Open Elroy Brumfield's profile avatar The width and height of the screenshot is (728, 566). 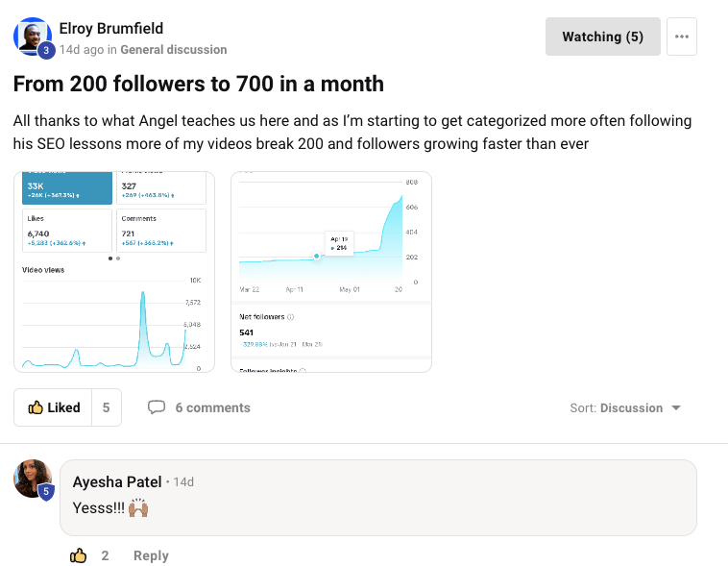coord(33,37)
